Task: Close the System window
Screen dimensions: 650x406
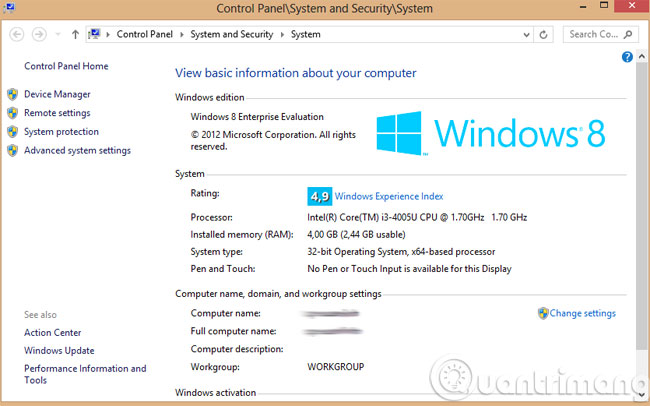Action: coord(632,6)
